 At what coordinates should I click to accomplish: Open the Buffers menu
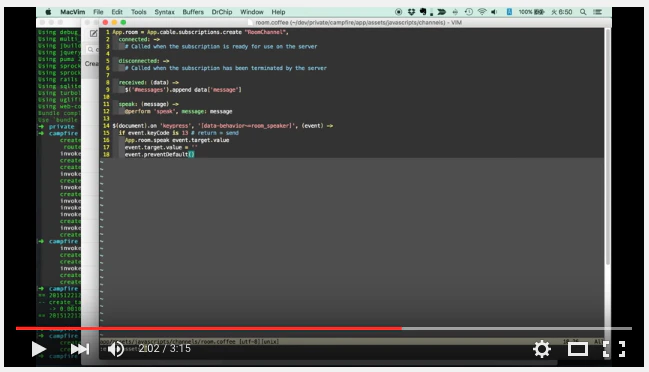[x=193, y=12]
